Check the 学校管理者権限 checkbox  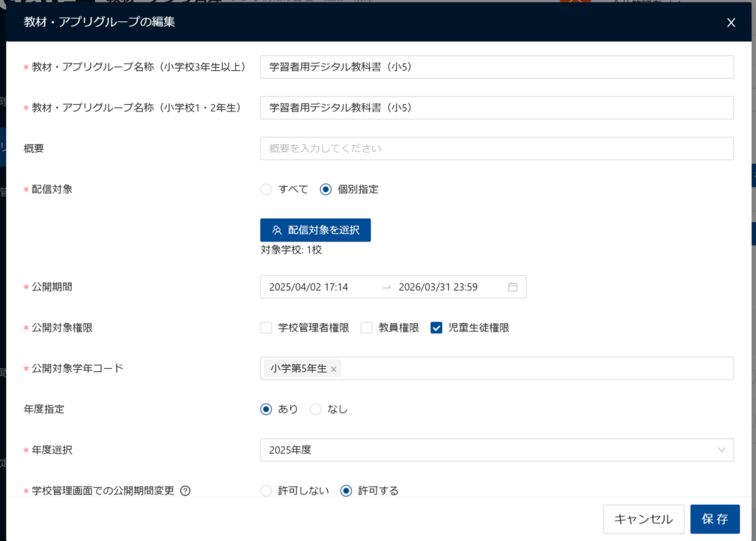point(266,328)
